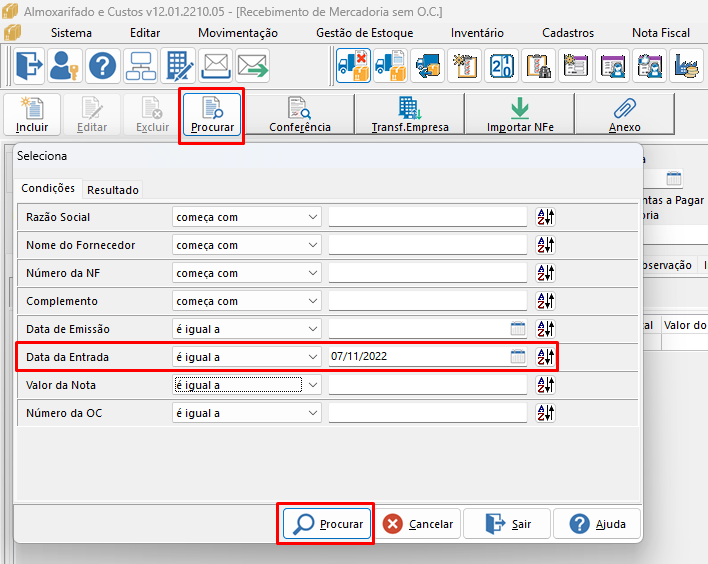Click the Transf.Empresa toolbar button
The image size is (708, 564).
pyautogui.click(x=410, y=115)
